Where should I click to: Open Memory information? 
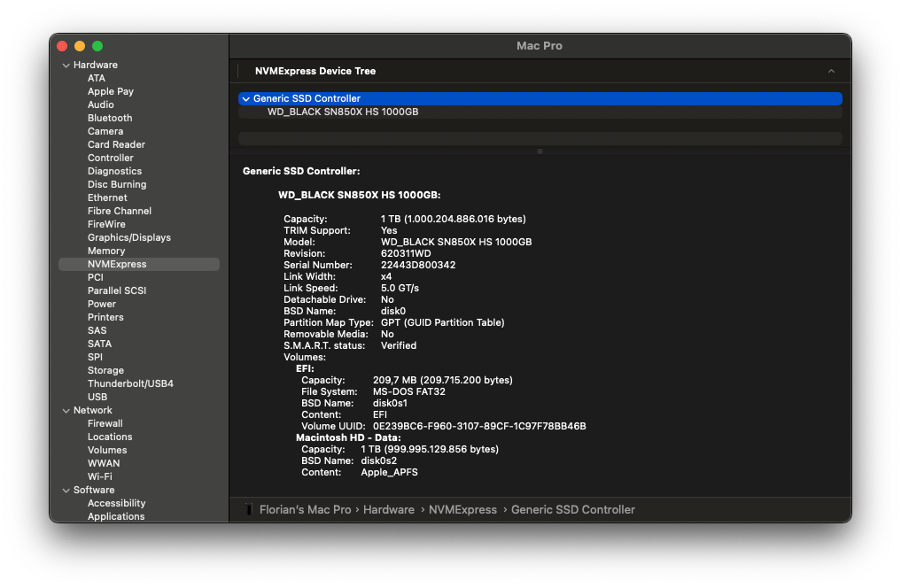(x=106, y=251)
